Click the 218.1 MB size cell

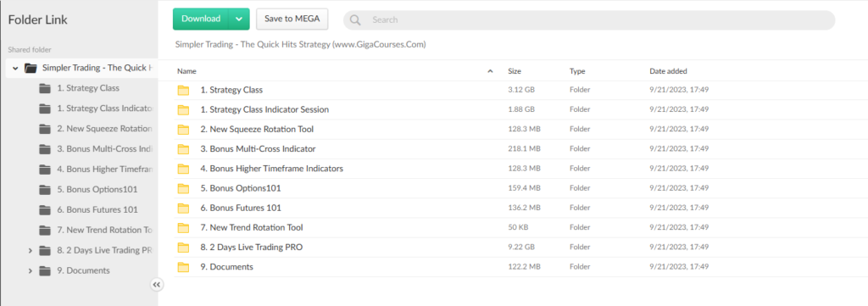pyautogui.click(x=524, y=149)
